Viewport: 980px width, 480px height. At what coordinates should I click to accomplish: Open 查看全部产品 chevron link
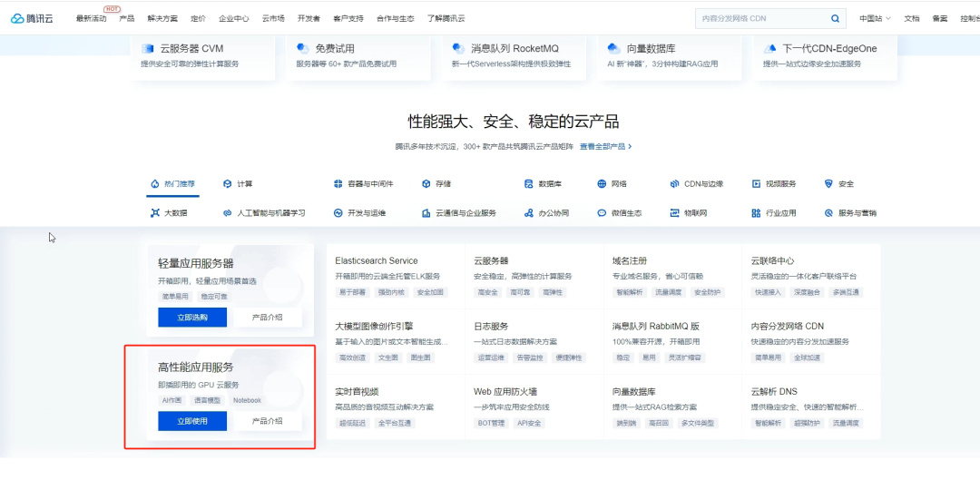tap(605, 146)
